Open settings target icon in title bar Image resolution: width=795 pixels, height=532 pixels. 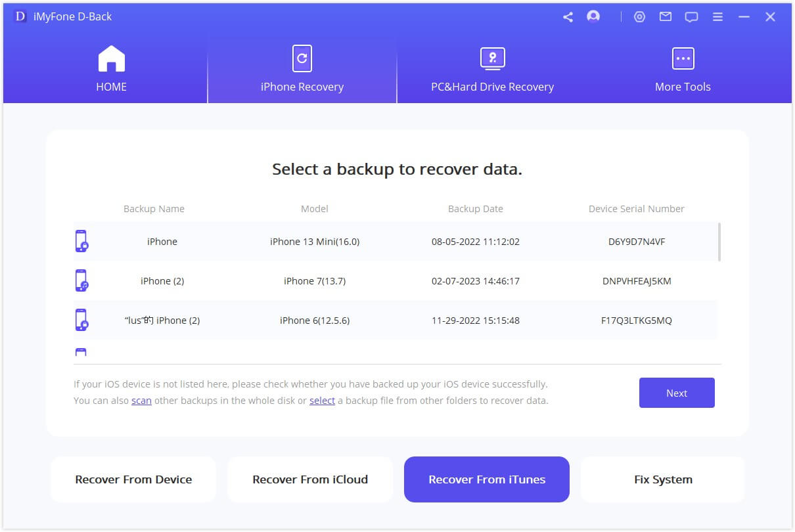(639, 17)
